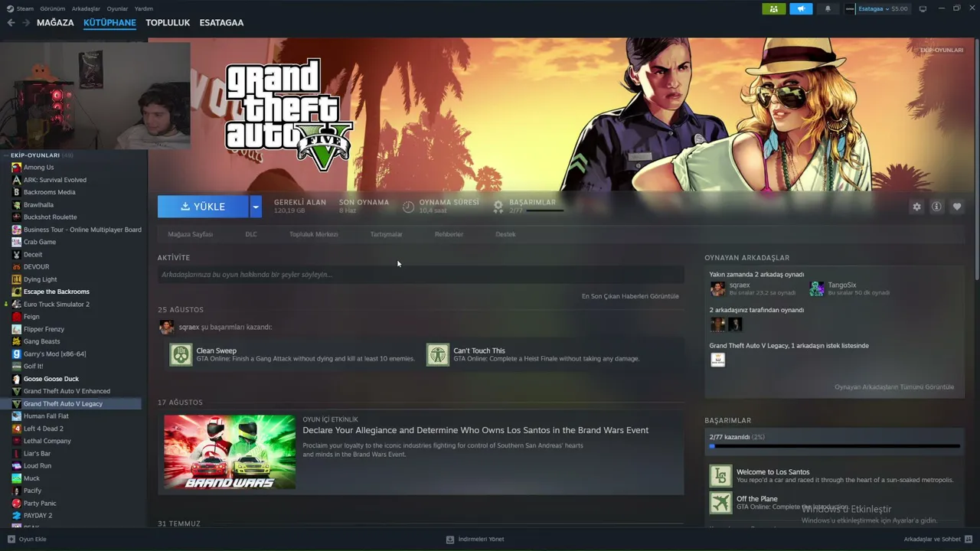Image resolution: width=980 pixels, height=551 pixels.
Task: Select Grand Theft Auto V Enhanced in library
Action: [67, 391]
